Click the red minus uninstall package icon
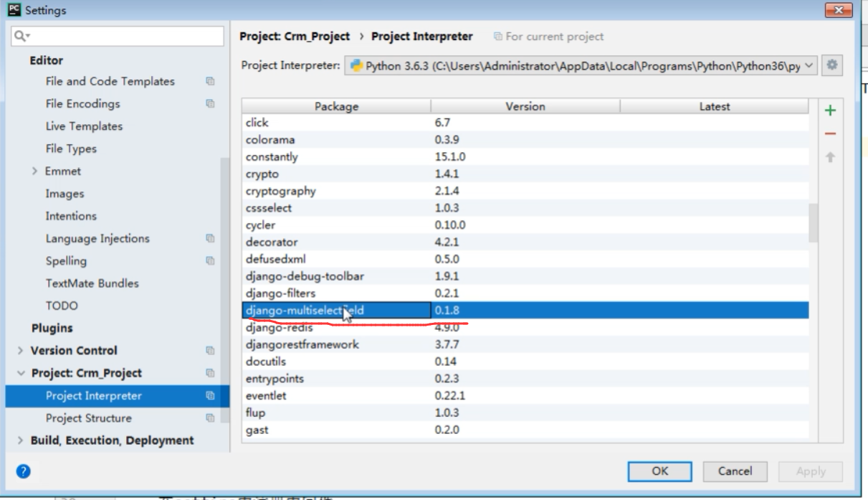868x500 pixels. [x=830, y=133]
